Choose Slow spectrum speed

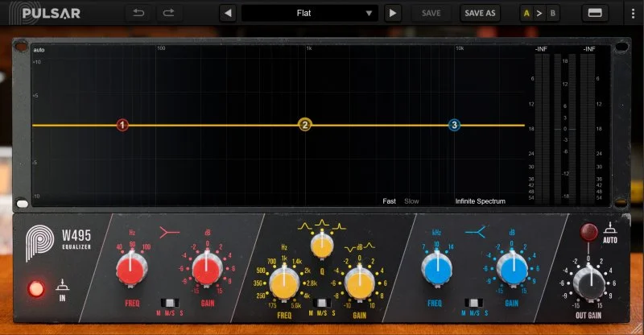411,201
